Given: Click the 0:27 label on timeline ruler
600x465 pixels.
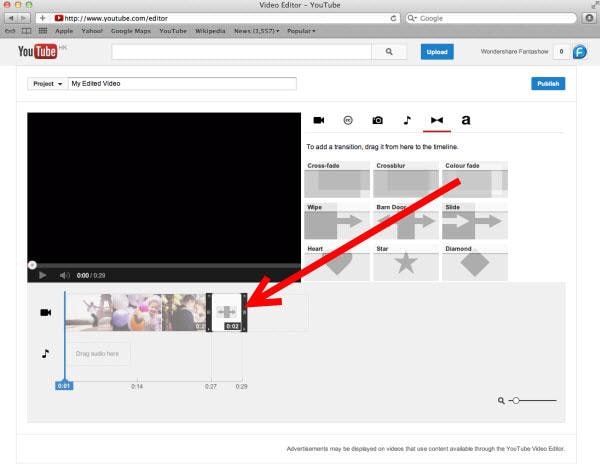Looking at the screenshot, I should [210, 387].
